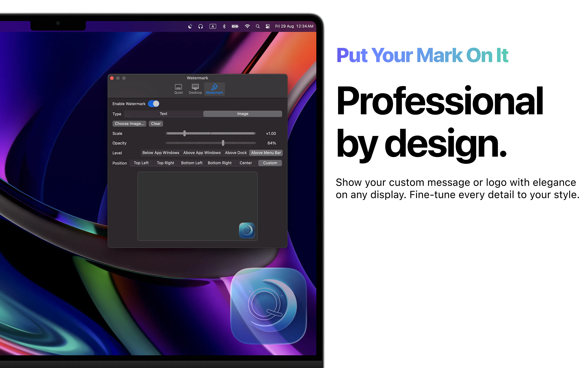Open Spotlight search magnifier icon
The width and height of the screenshot is (588, 368).
point(257,26)
